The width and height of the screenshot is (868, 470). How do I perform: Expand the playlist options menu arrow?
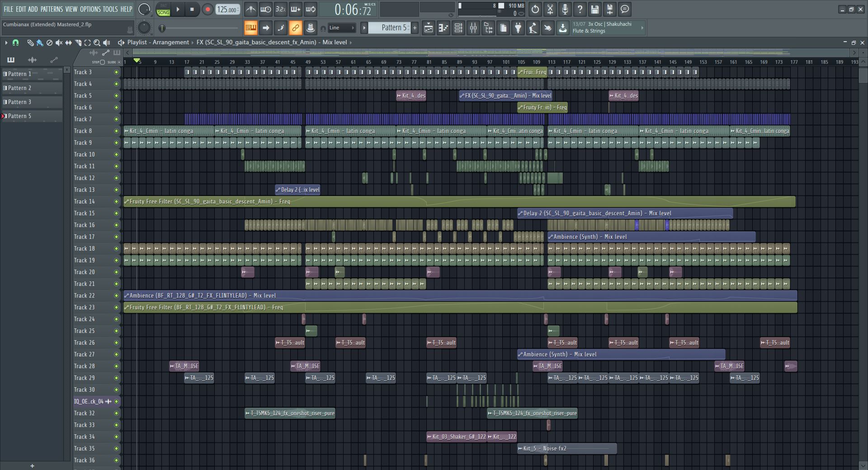(x=6, y=43)
